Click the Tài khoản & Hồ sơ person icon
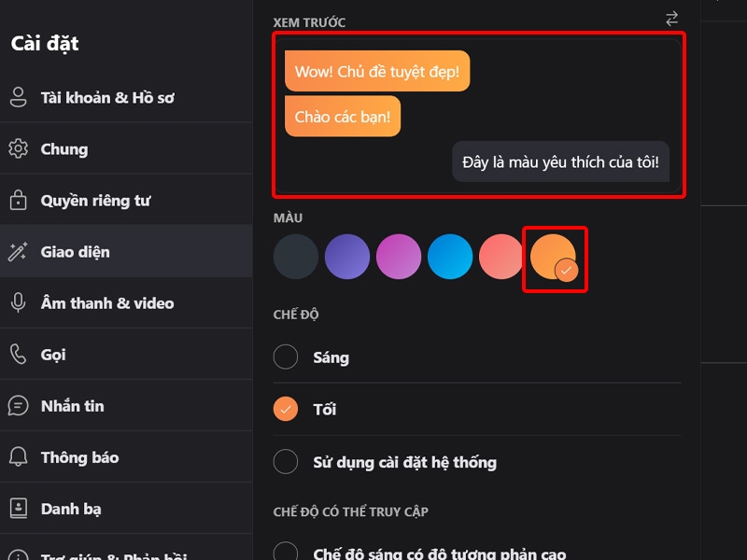The width and height of the screenshot is (747, 560). [18, 97]
